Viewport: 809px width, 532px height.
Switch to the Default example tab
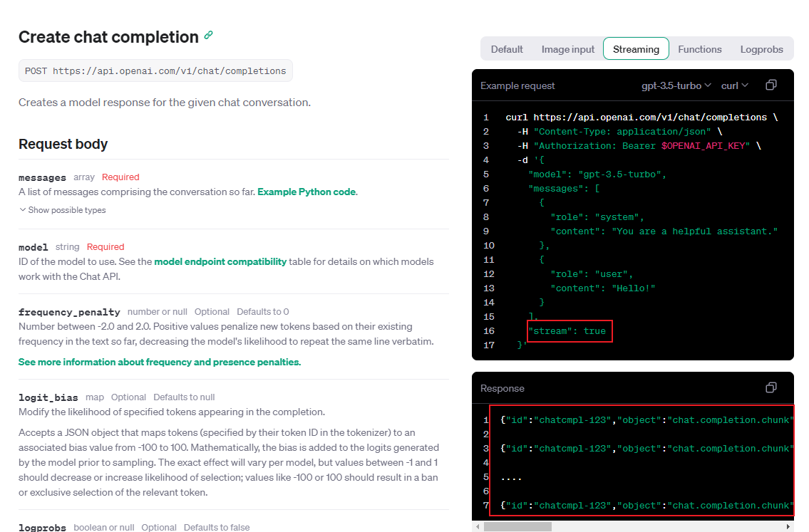point(507,49)
